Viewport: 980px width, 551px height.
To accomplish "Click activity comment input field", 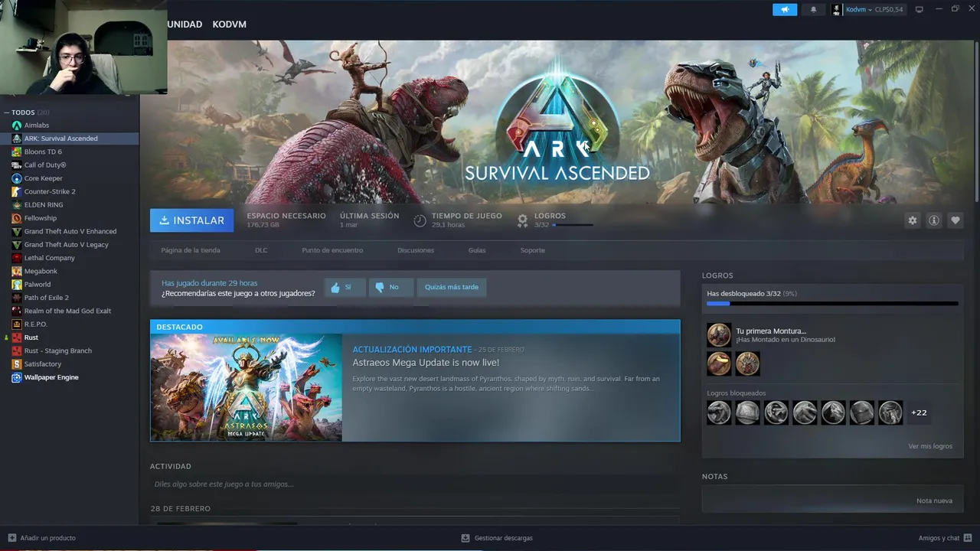I will tap(414, 484).
